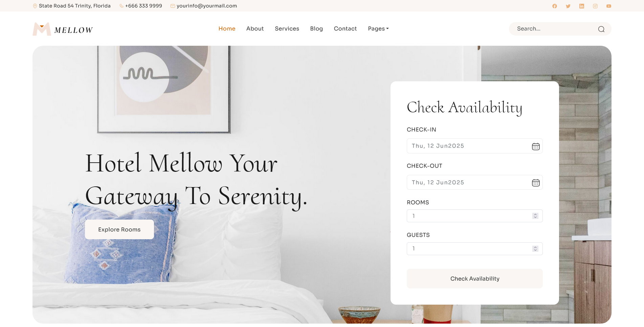
Task: Click the search magnifier icon
Action: point(601,29)
